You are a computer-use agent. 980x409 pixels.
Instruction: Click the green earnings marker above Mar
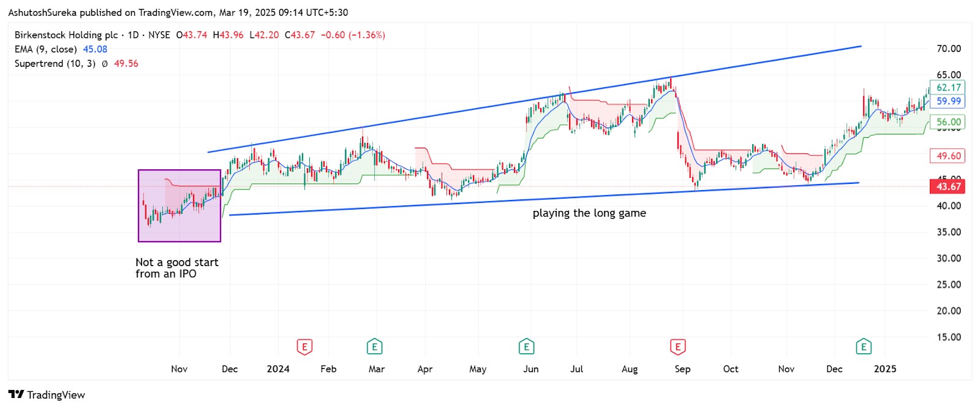[x=375, y=347]
